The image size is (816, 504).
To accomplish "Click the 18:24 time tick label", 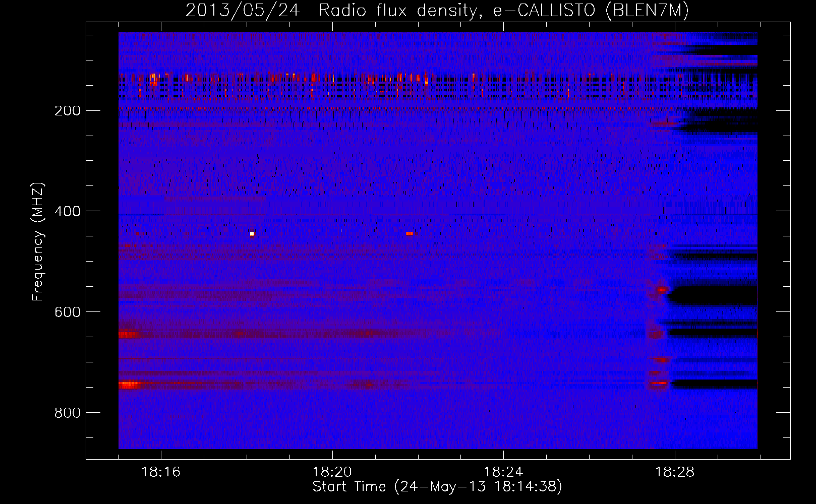I will (x=503, y=472).
